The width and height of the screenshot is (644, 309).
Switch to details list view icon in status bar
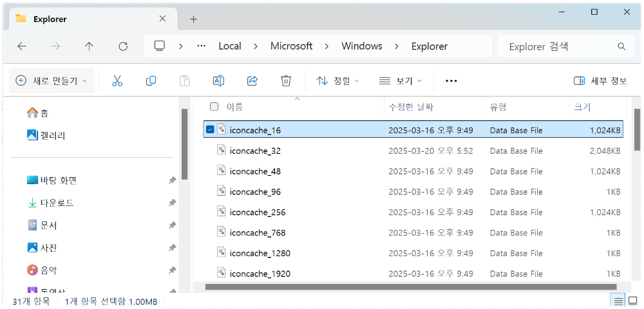pyautogui.click(x=619, y=302)
